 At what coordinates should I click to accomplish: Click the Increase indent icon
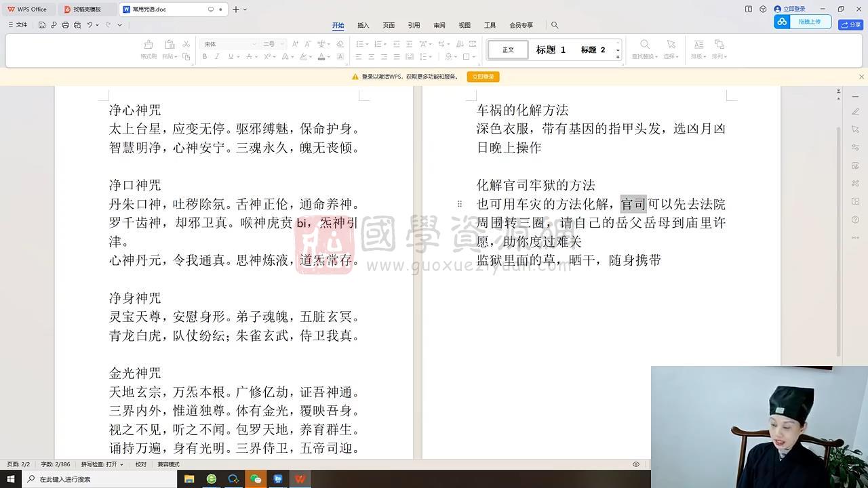coord(409,44)
